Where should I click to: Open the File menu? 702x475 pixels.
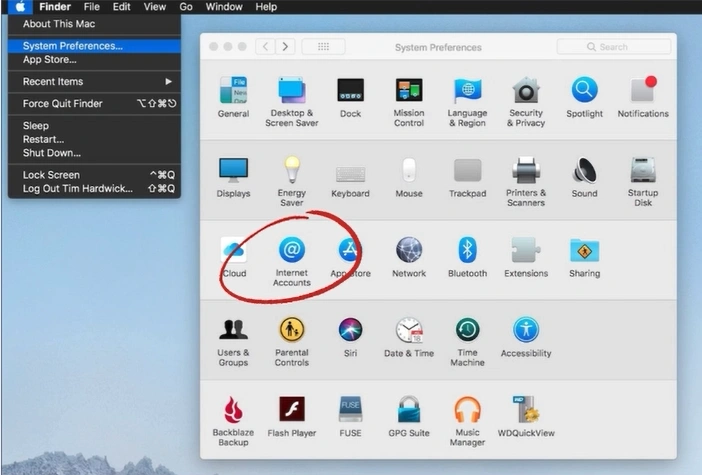click(x=91, y=7)
